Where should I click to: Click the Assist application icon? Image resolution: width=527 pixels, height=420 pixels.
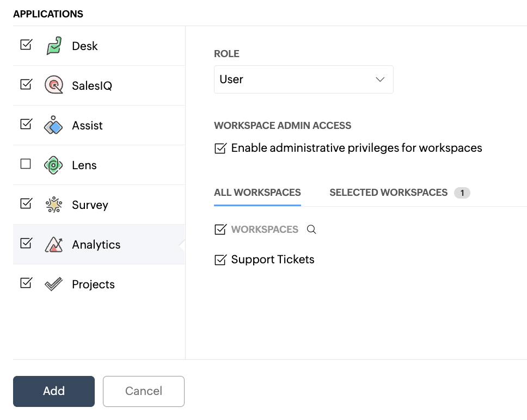pyautogui.click(x=53, y=125)
